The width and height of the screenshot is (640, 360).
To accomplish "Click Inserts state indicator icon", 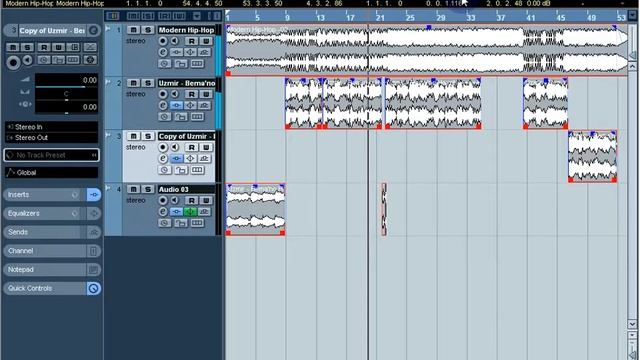I will (94, 195).
